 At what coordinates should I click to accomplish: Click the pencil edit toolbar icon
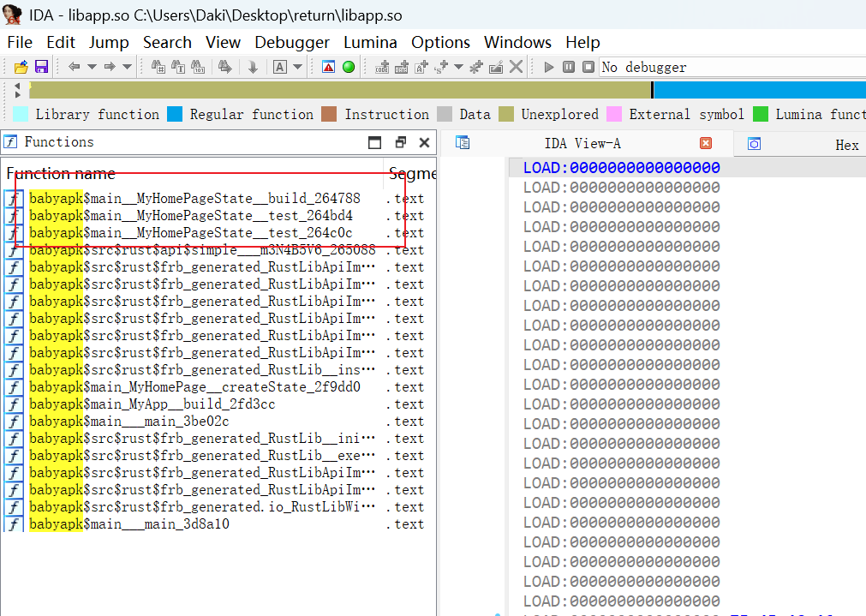[x=496, y=68]
